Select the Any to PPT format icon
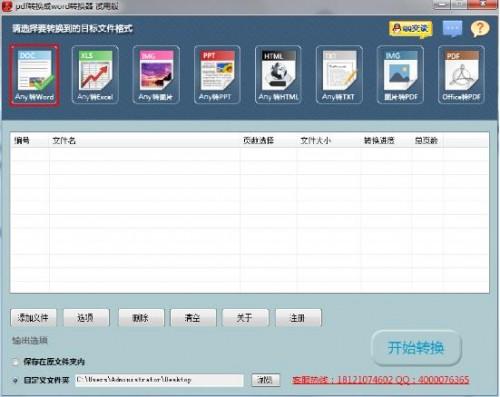 pos(217,75)
